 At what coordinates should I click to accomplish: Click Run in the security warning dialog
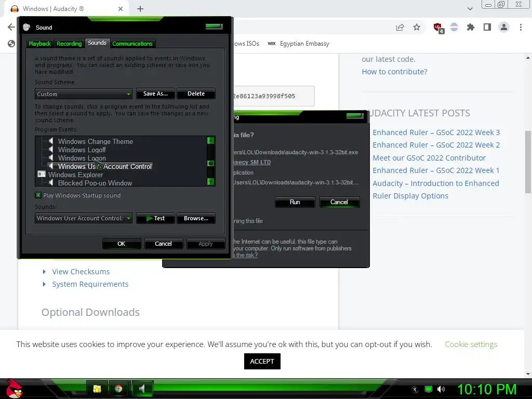click(x=295, y=202)
